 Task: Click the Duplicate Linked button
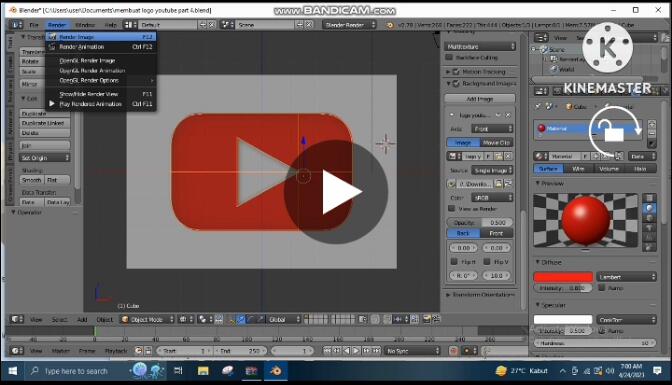(45, 123)
